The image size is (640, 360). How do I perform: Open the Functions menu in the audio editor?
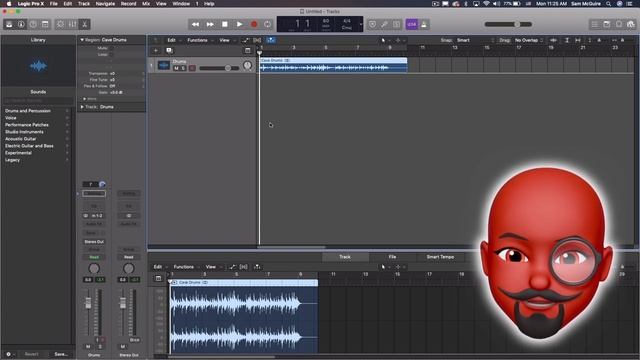[184, 267]
